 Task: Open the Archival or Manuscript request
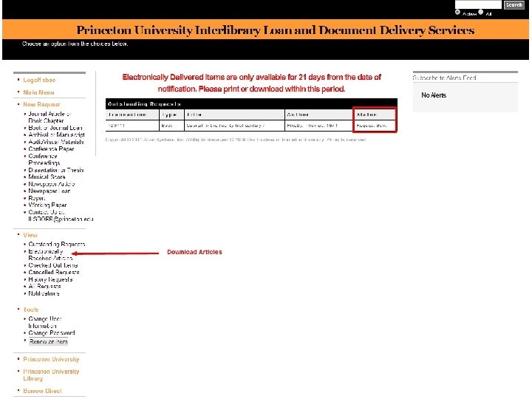(x=56, y=135)
